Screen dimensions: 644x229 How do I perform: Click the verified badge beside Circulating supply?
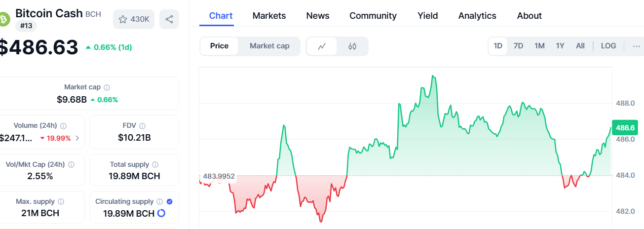[x=169, y=202]
